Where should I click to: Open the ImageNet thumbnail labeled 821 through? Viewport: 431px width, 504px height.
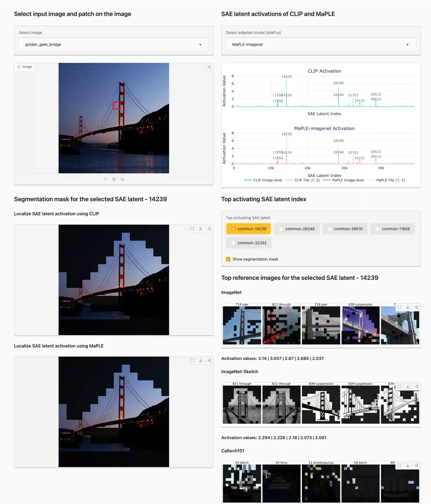click(x=282, y=325)
